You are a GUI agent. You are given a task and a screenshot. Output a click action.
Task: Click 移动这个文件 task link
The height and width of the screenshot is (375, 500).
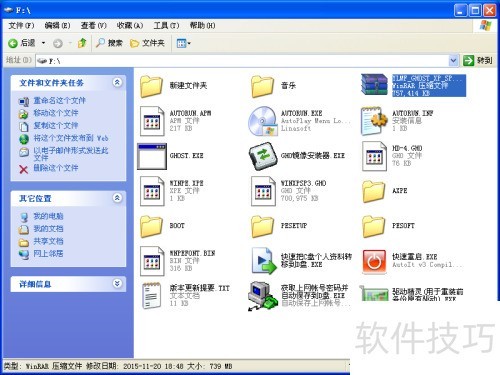click(x=56, y=113)
